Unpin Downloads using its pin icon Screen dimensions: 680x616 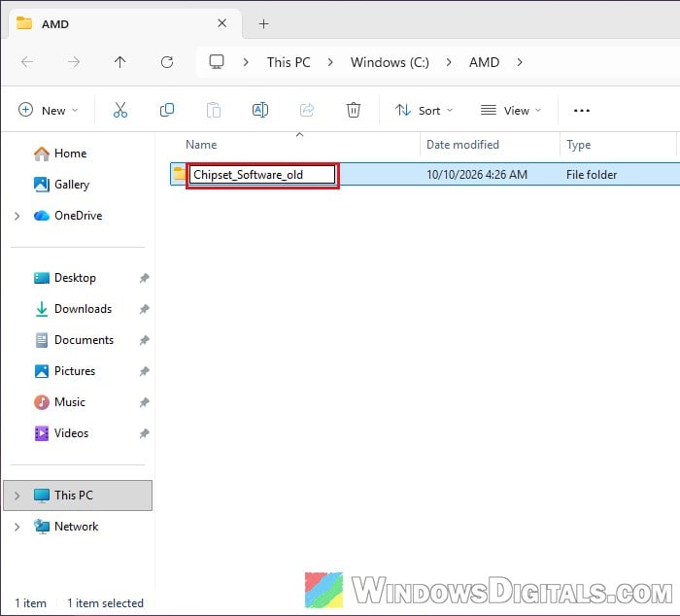point(144,309)
